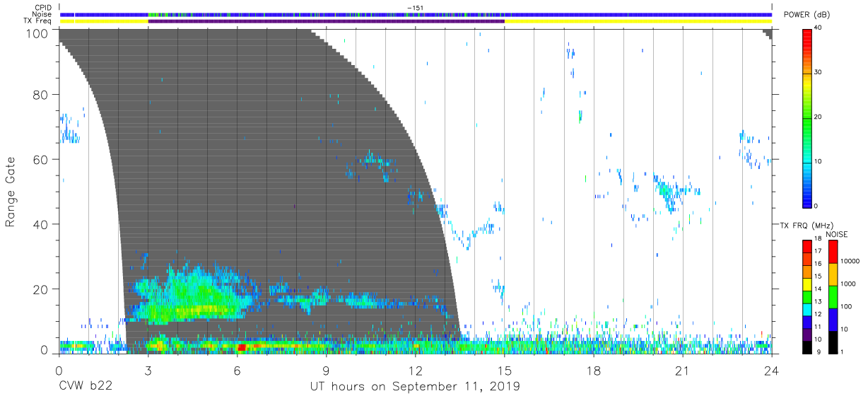This screenshot has height=401, width=868.
Task: Click the x-axis tick label '18'
Action: click(594, 371)
